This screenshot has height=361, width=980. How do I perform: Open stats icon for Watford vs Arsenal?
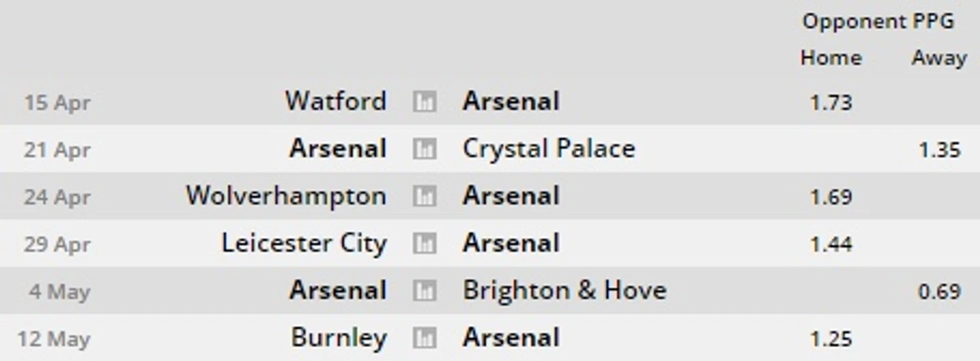point(424,102)
